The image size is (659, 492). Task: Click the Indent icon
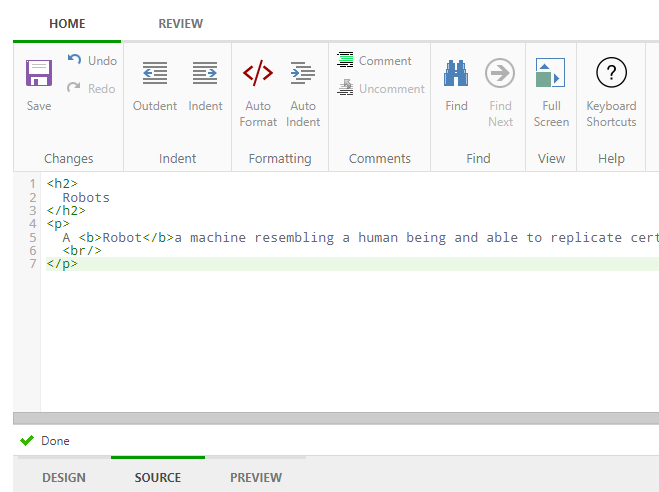tap(205, 73)
